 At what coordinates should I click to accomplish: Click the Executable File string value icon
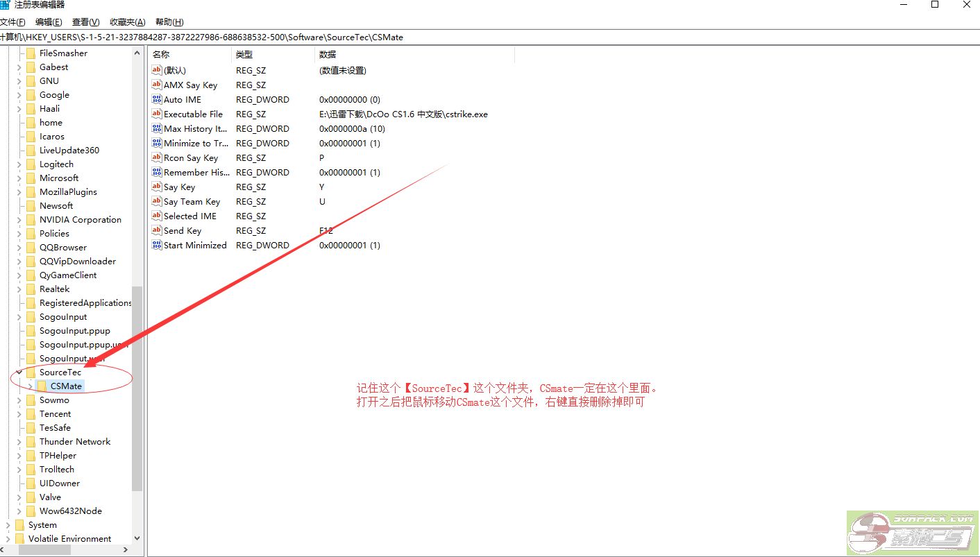click(156, 114)
